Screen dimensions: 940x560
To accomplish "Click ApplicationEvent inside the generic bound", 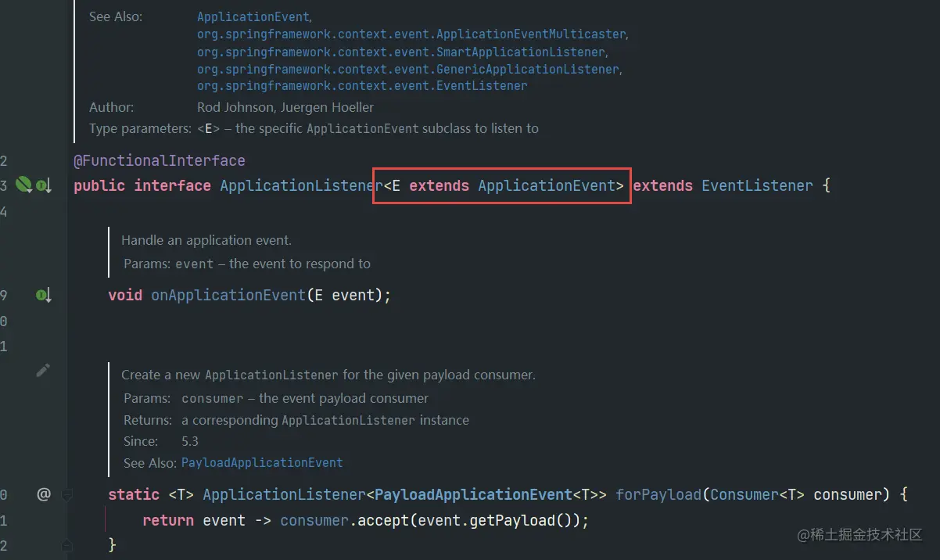I will coord(547,186).
